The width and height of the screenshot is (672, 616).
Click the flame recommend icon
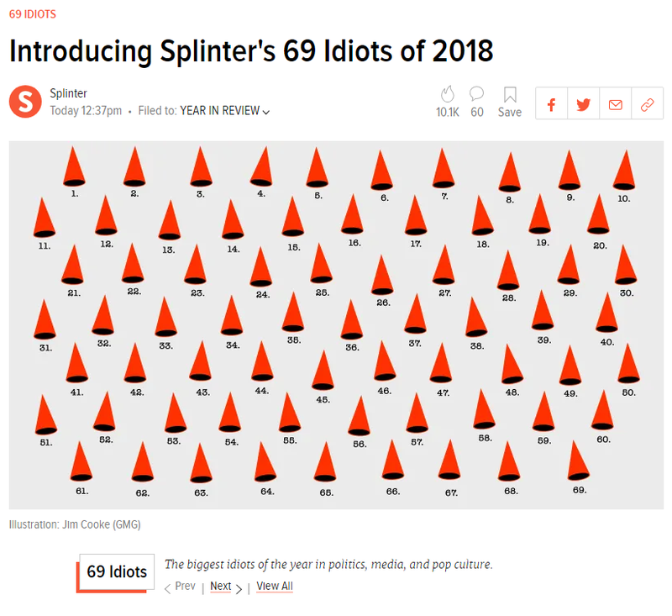pyautogui.click(x=448, y=94)
